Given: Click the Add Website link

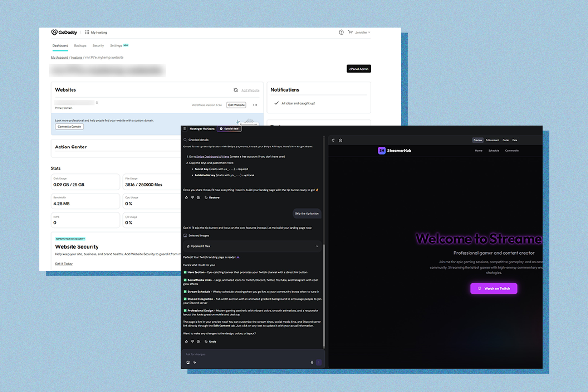Looking at the screenshot, I should pos(250,90).
